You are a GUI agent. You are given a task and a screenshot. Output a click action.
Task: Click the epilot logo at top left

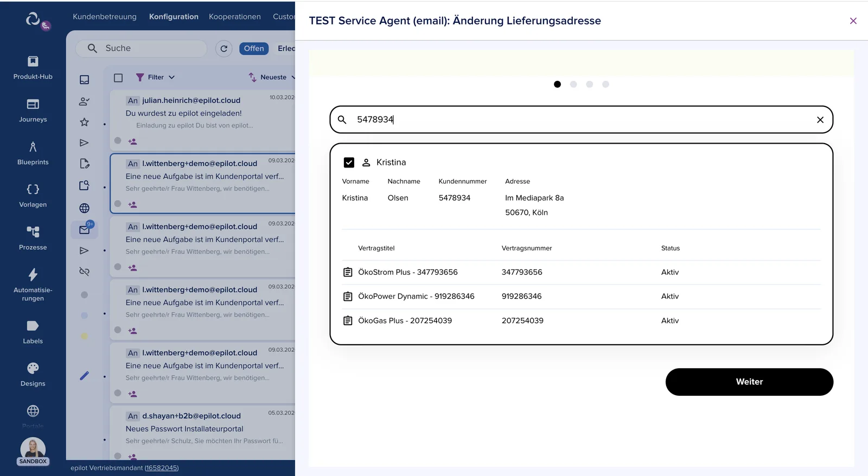click(33, 19)
